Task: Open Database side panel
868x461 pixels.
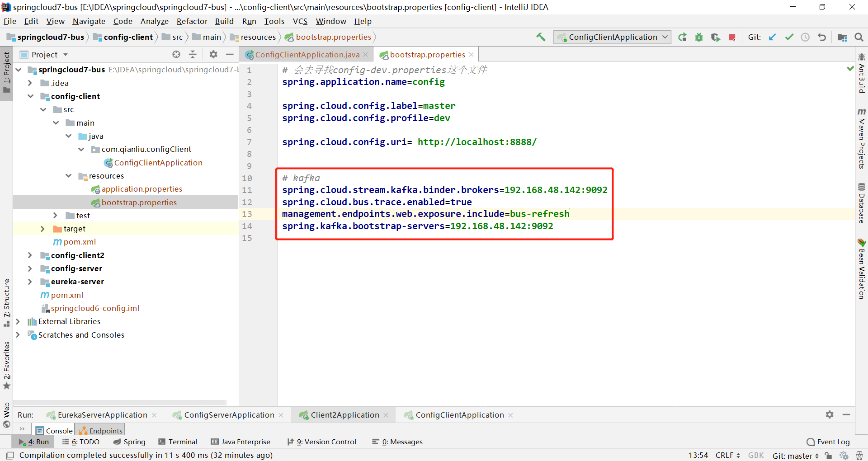Action: [x=861, y=203]
